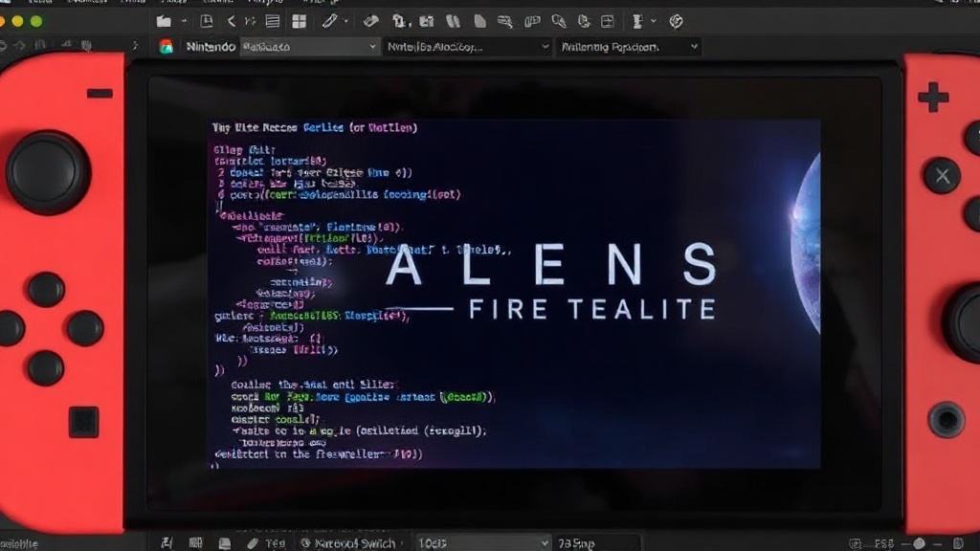Click the icon left of the zoom slider
Screen dimensions: 980x551
point(856,544)
